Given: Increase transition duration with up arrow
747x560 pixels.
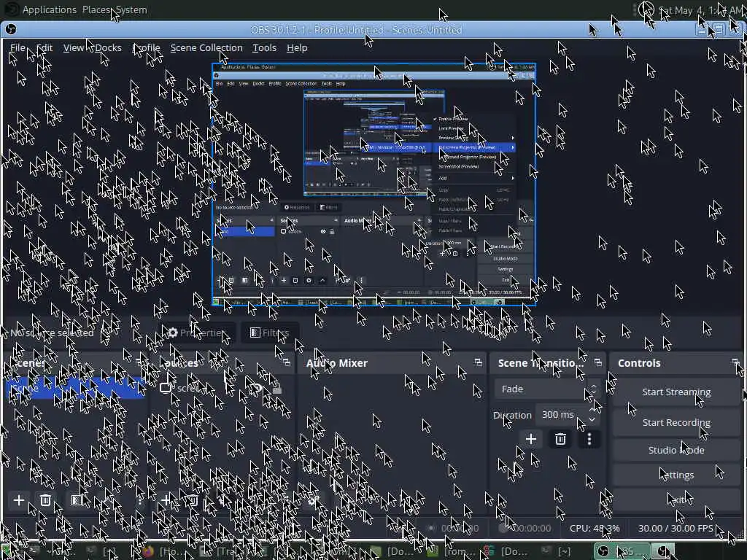Looking at the screenshot, I should [592, 410].
